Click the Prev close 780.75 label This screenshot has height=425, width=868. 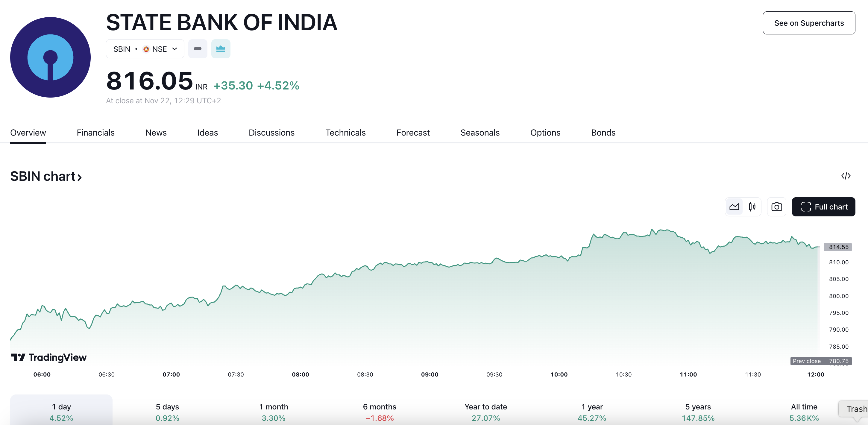821,361
